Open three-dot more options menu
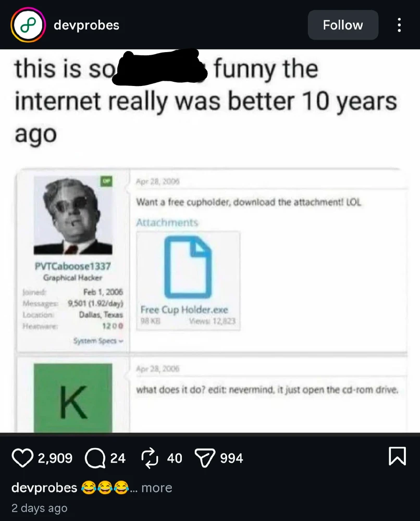 tap(399, 25)
